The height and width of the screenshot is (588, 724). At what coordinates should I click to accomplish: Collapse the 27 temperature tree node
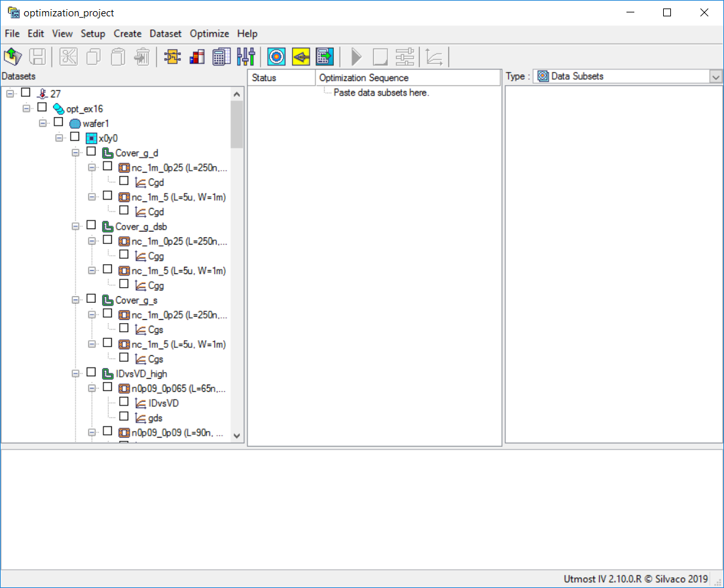click(10, 94)
